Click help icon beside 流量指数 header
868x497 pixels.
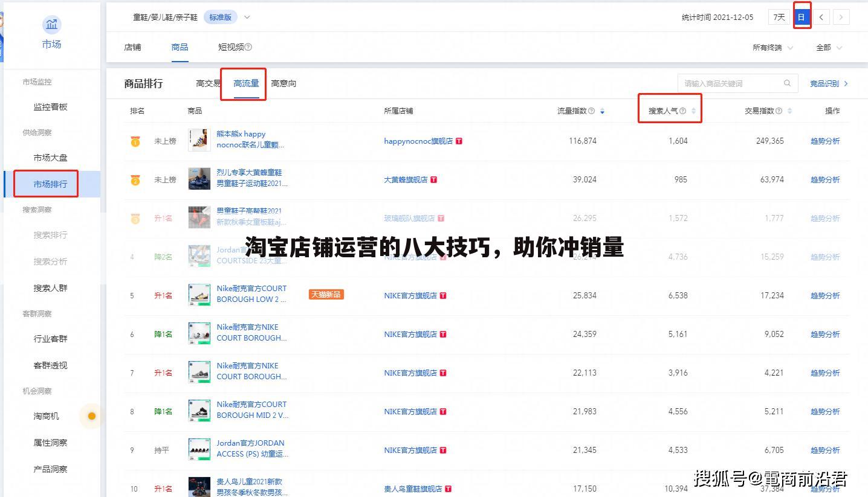point(591,111)
